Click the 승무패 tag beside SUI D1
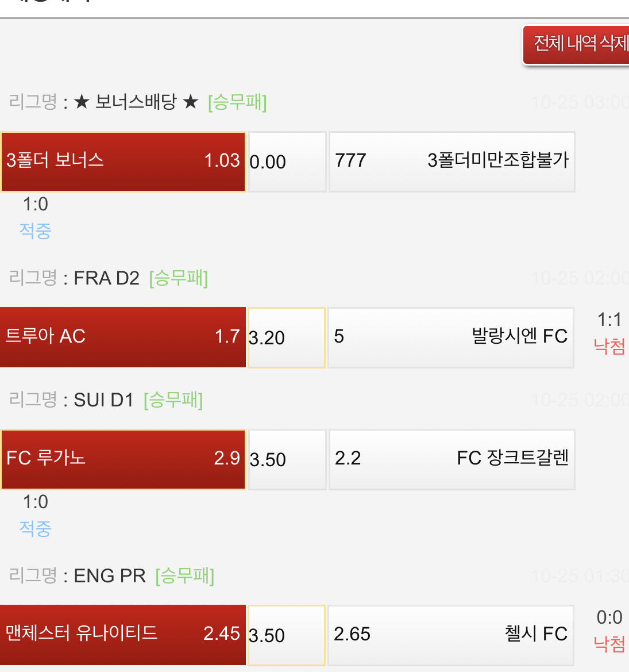Viewport: 629px width, 672px height. pos(173,400)
